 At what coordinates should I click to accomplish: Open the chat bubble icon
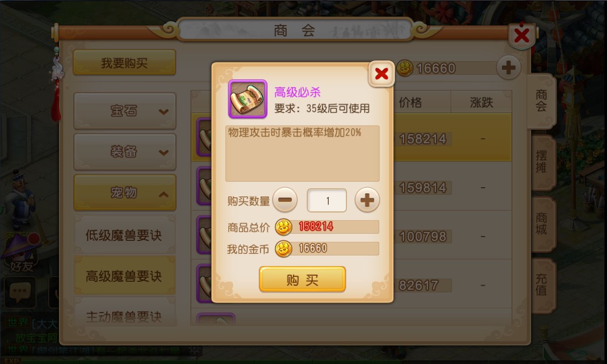20,292
